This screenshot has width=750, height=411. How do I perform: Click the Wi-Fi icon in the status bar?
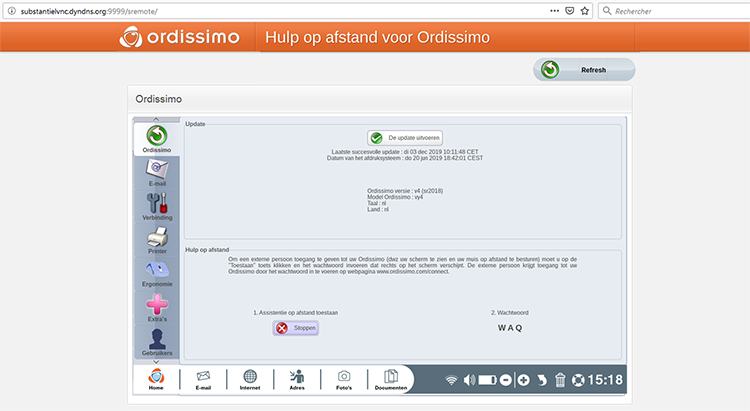tap(451, 380)
